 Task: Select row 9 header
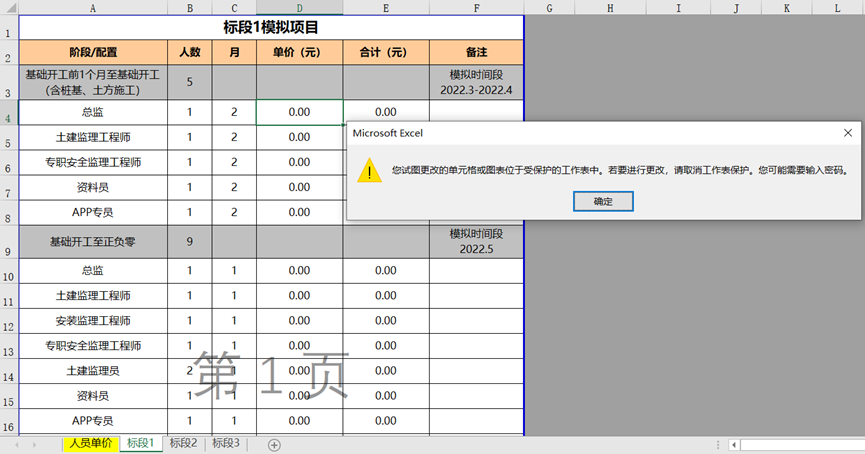[9, 242]
